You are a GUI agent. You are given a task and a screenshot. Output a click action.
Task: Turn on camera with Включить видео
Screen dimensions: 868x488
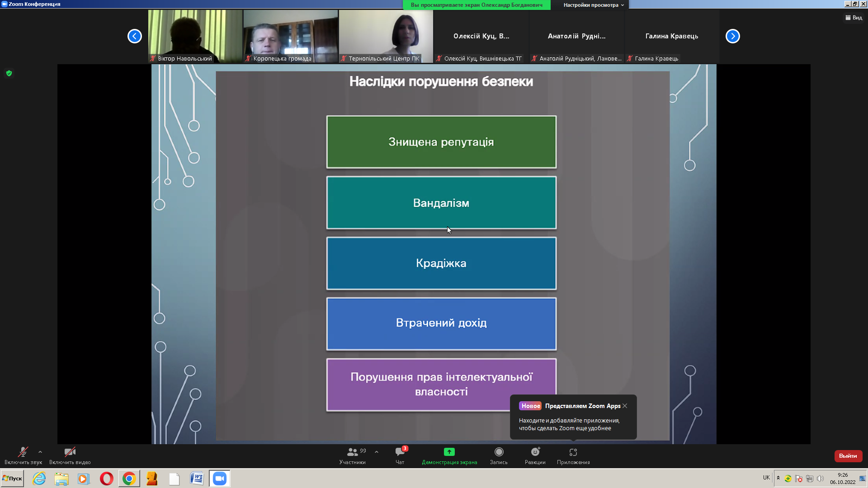70,455
